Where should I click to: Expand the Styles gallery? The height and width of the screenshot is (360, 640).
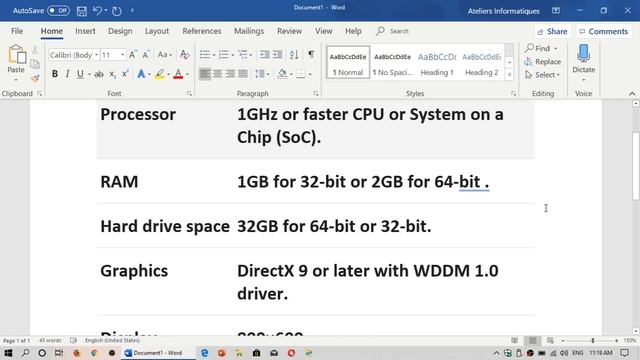509,74
